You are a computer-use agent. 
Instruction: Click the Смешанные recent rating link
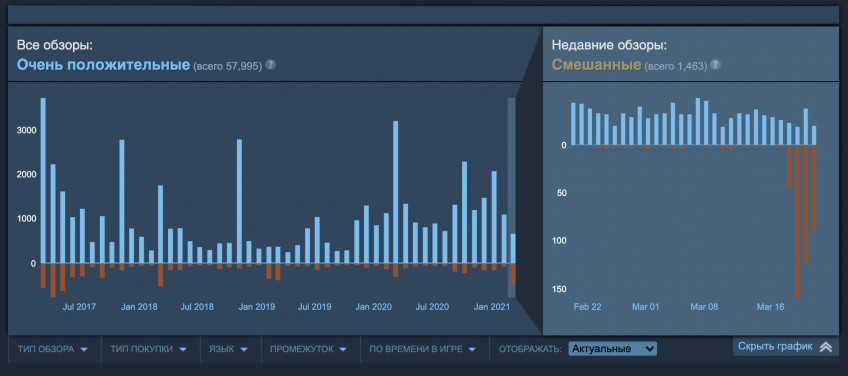click(596, 65)
